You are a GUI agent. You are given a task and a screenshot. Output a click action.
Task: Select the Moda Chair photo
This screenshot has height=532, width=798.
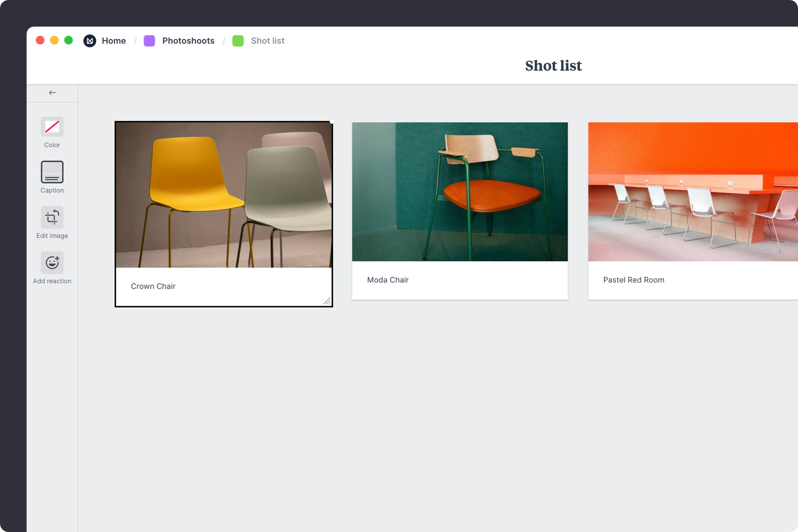pos(460,192)
